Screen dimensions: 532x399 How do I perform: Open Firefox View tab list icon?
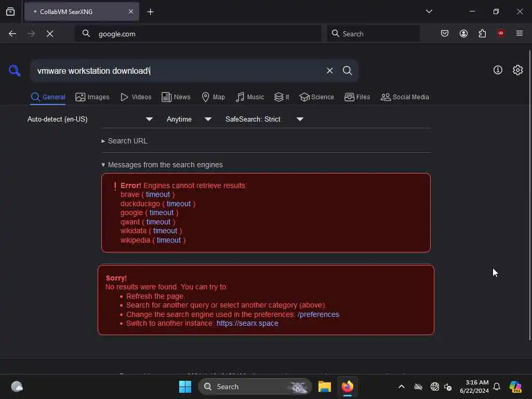tap(10, 11)
